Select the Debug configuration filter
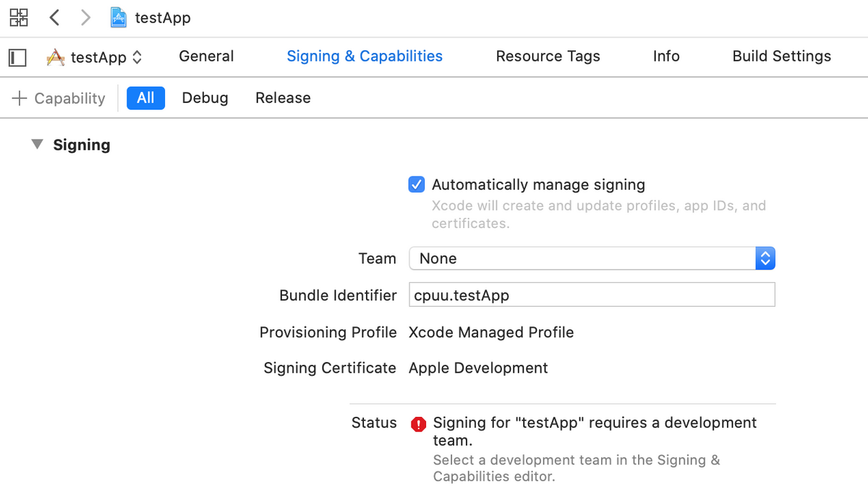Image resolution: width=868 pixels, height=503 pixels. 205,98
